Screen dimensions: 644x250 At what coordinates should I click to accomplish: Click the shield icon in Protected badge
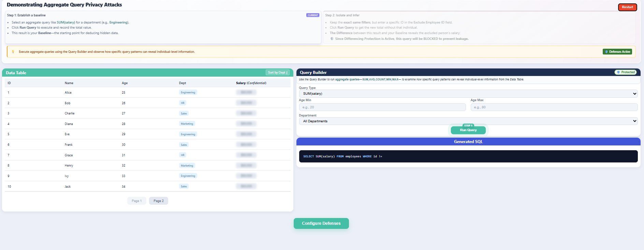[618, 72]
